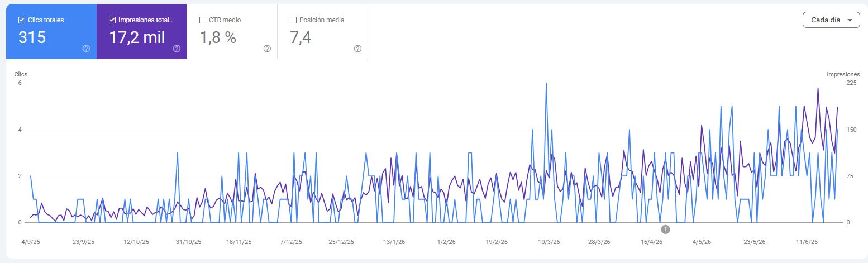Open help icon on Impresiones totales card
The image size is (868, 263).
tap(177, 49)
